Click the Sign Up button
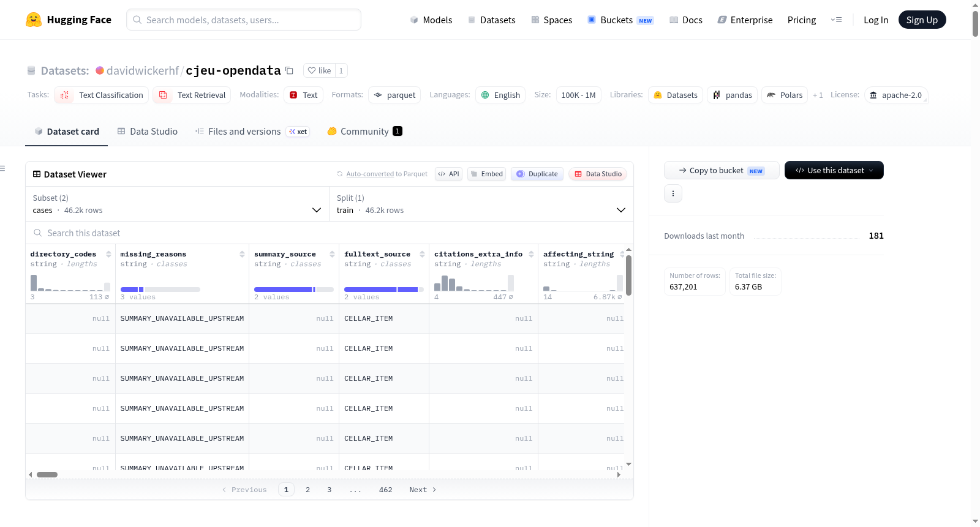980x527 pixels. [922, 20]
